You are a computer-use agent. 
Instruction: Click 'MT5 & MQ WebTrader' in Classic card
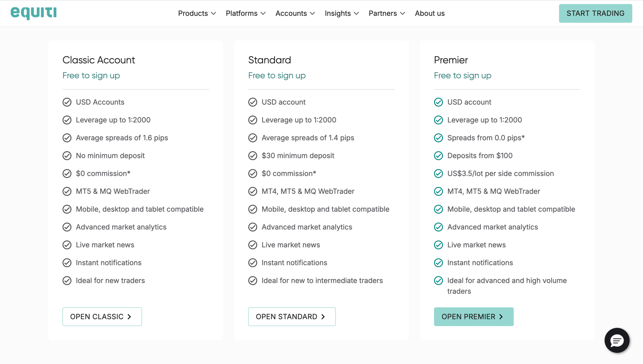pos(113,191)
